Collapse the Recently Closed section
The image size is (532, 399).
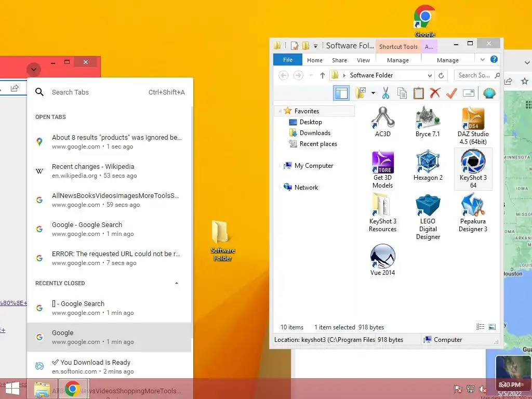coord(177,283)
